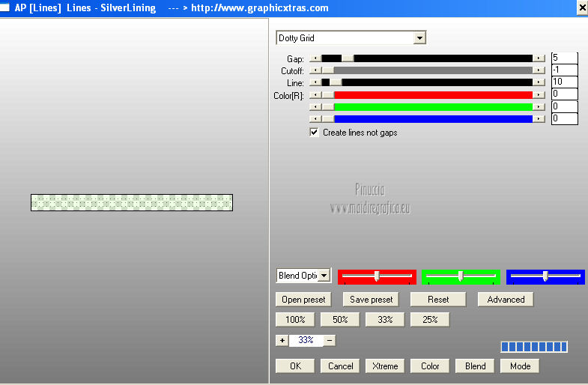Click the Blend button
This screenshot has width=588, height=385.
[x=475, y=366]
